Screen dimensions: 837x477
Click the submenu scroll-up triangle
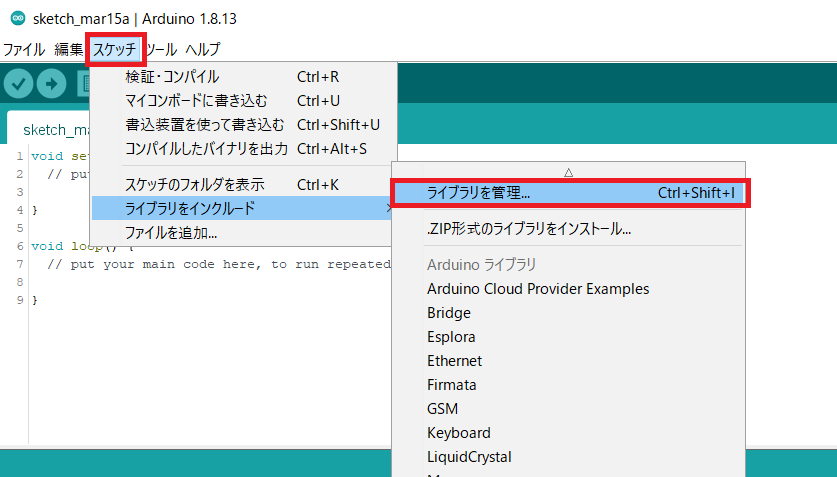click(568, 172)
